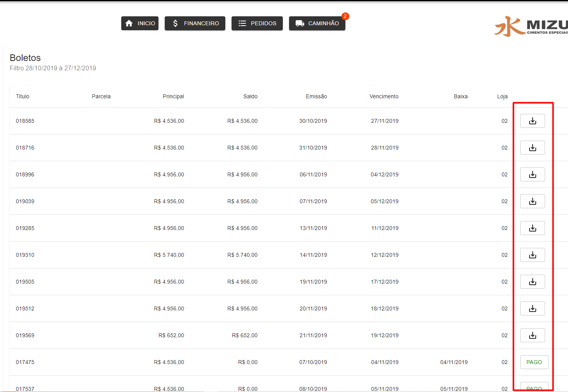Screen dimensions: 568x392
Task: Click the Vencimento column header
Action: [384, 96]
